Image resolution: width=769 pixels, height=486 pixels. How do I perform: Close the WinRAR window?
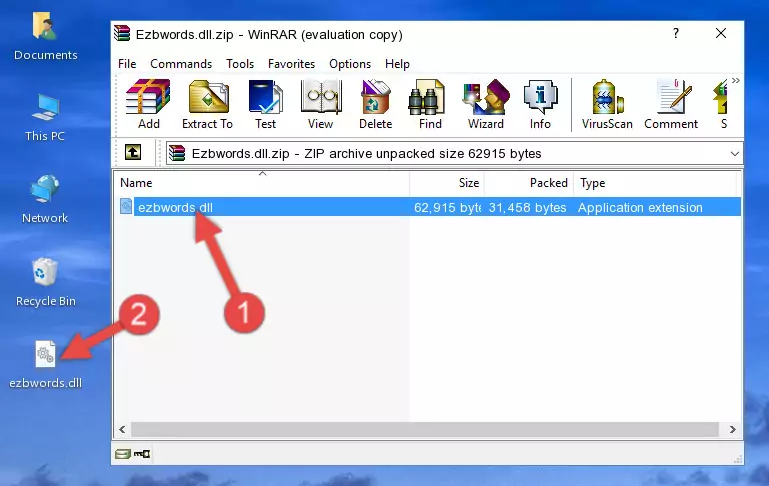click(720, 33)
